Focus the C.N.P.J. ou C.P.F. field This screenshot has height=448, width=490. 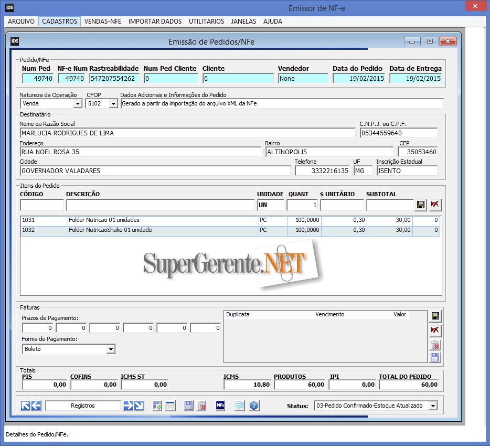[x=399, y=133]
